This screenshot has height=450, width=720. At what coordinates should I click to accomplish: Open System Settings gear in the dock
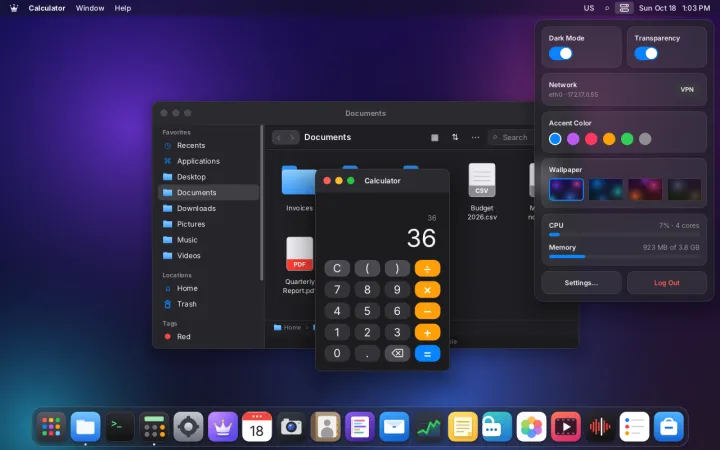(x=188, y=427)
